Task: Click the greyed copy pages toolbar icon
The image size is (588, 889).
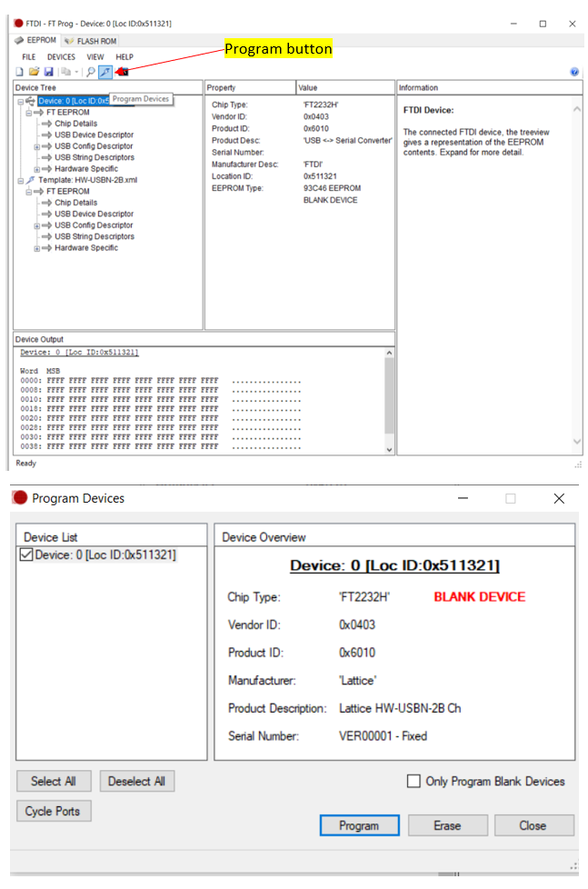Action: click(65, 72)
